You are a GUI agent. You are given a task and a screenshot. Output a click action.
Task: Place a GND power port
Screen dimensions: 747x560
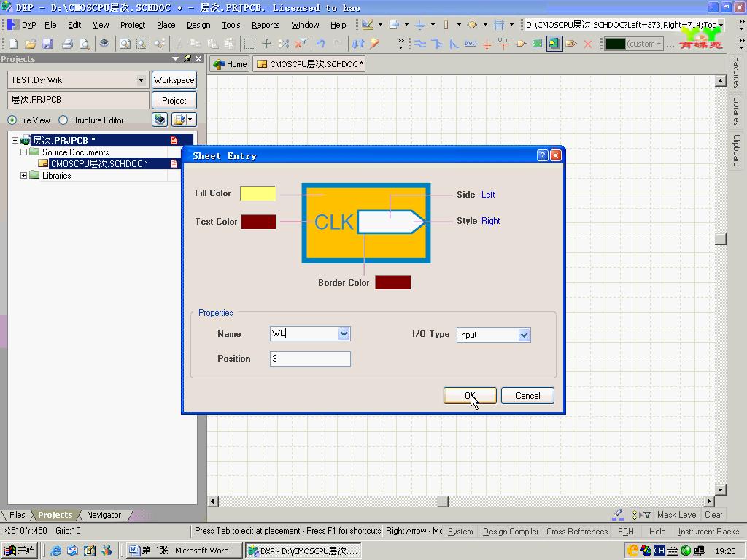coord(487,44)
